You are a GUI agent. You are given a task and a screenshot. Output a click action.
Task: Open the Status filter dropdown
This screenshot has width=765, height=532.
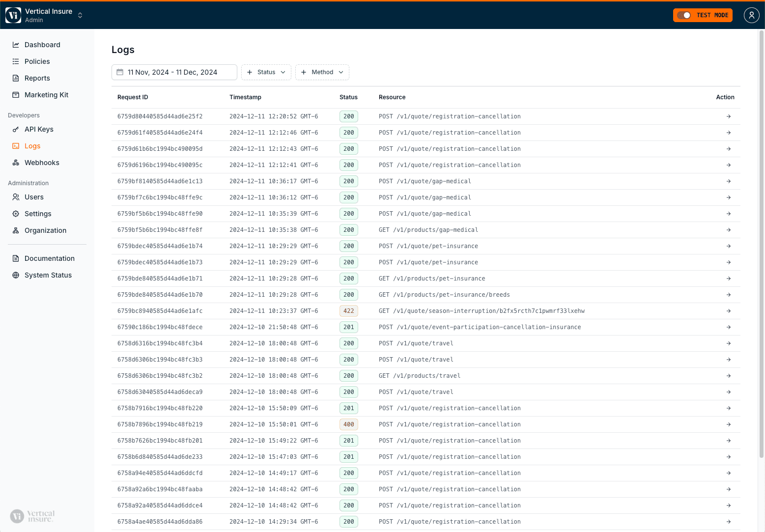[x=266, y=72]
